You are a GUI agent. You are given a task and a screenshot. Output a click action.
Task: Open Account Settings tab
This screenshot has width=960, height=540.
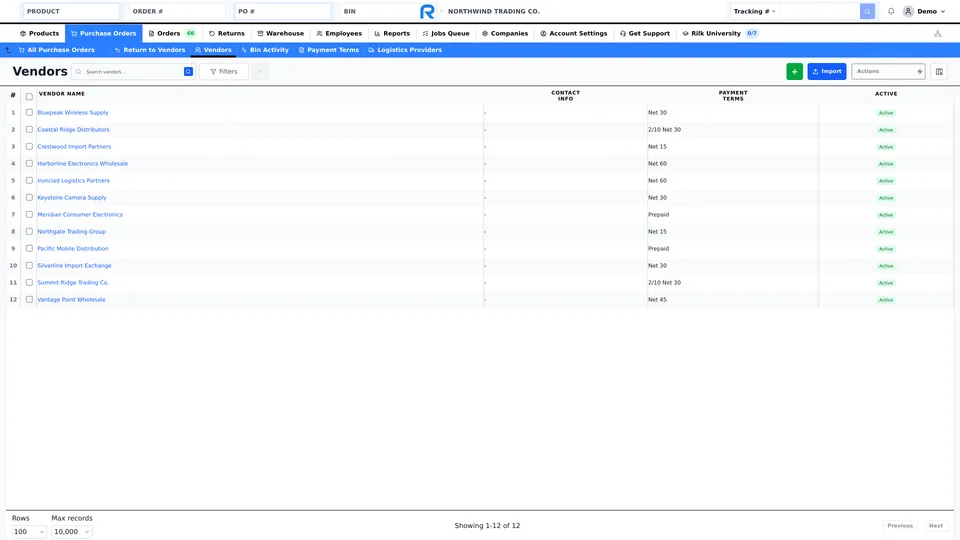(x=574, y=34)
